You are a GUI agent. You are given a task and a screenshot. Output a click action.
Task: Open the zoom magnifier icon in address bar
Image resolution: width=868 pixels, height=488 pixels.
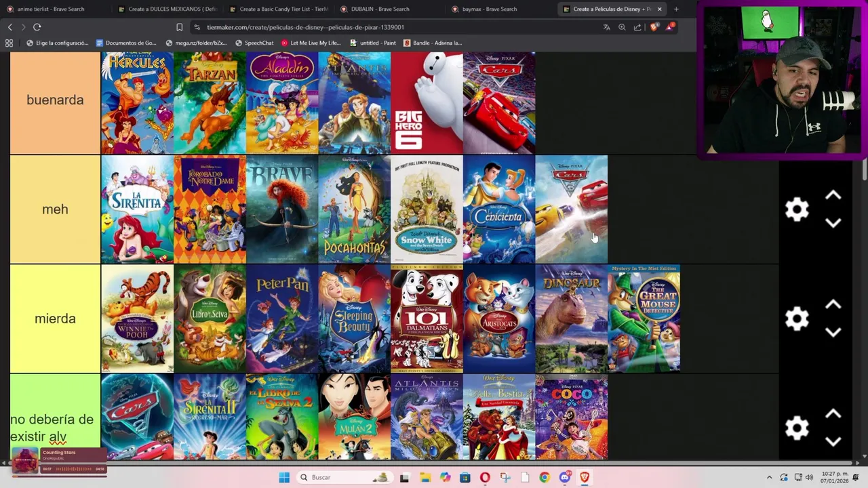pyautogui.click(x=622, y=27)
